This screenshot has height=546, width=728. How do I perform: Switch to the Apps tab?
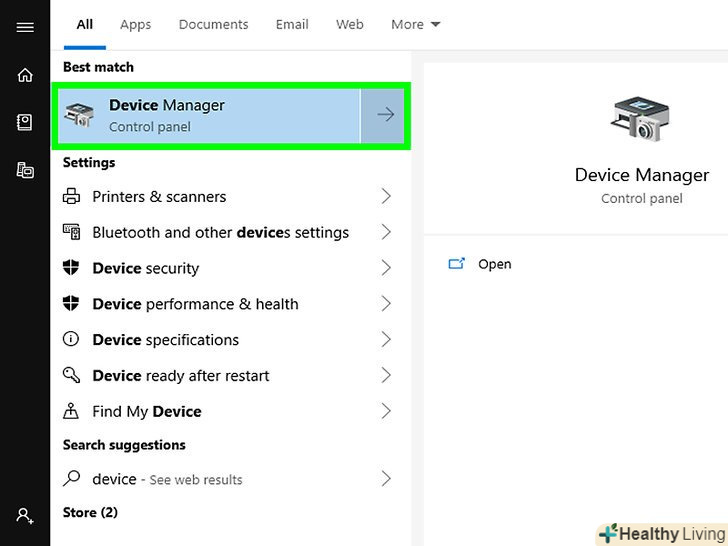point(136,25)
